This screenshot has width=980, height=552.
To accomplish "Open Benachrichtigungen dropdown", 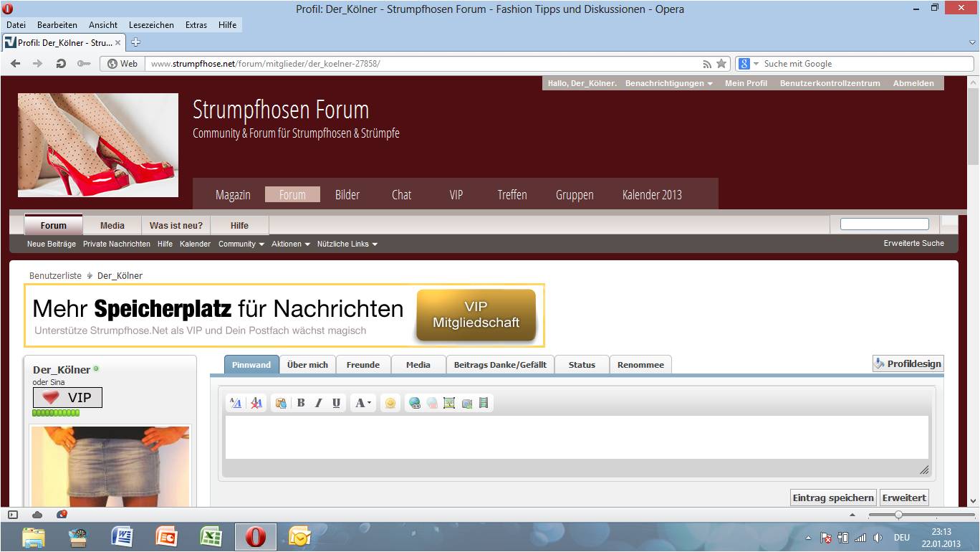I will 668,83.
